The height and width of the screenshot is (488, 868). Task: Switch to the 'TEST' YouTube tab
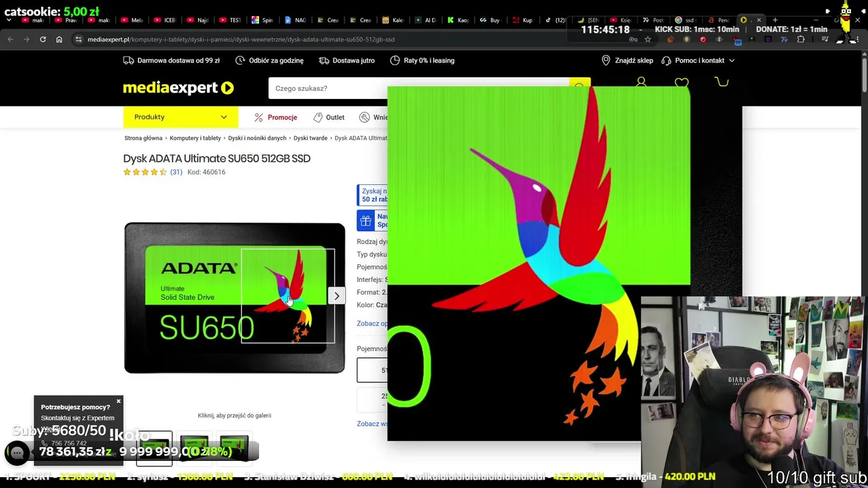(229, 20)
